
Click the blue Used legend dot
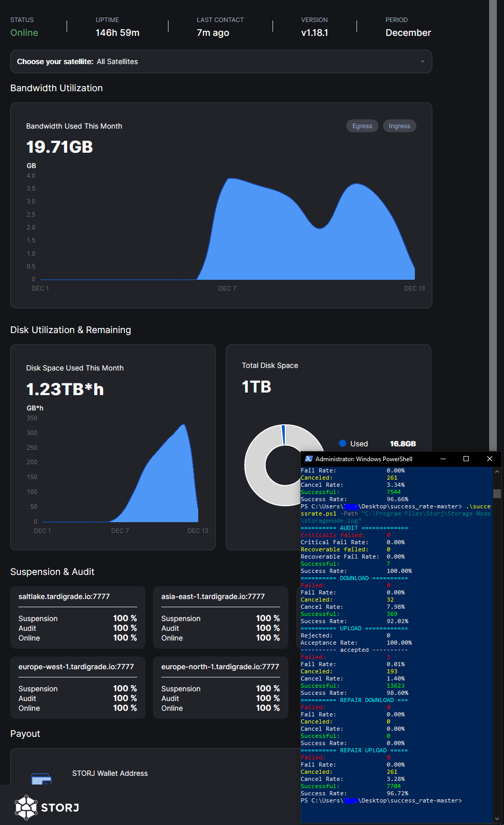click(343, 444)
